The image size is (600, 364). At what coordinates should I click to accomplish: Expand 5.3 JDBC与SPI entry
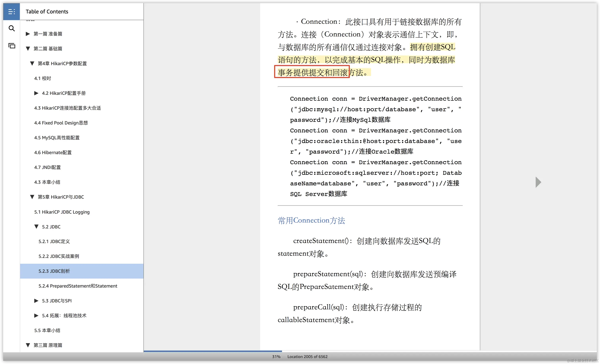pos(36,301)
